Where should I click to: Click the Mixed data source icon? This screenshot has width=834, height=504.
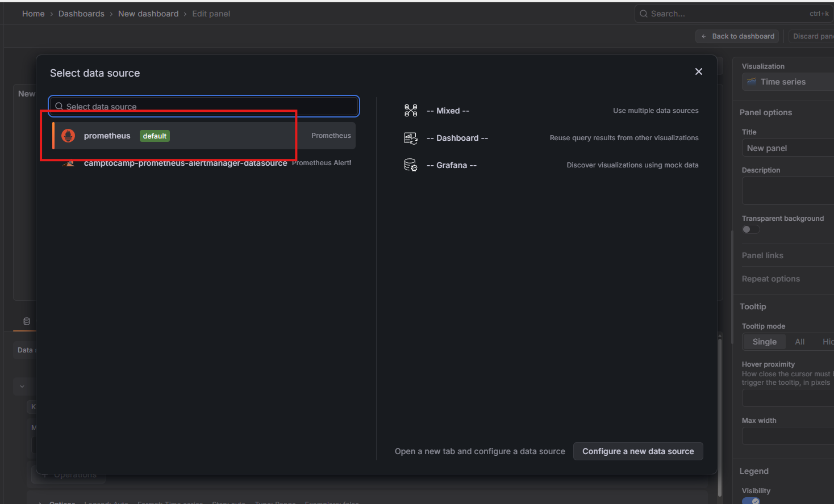pyautogui.click(x=410, y=111)
